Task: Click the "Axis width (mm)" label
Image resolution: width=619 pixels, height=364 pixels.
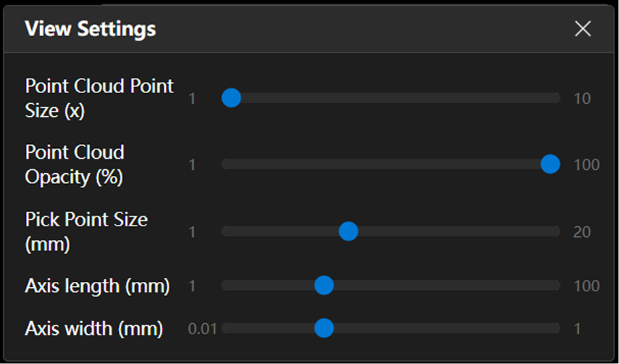Action: coord(94,329)
